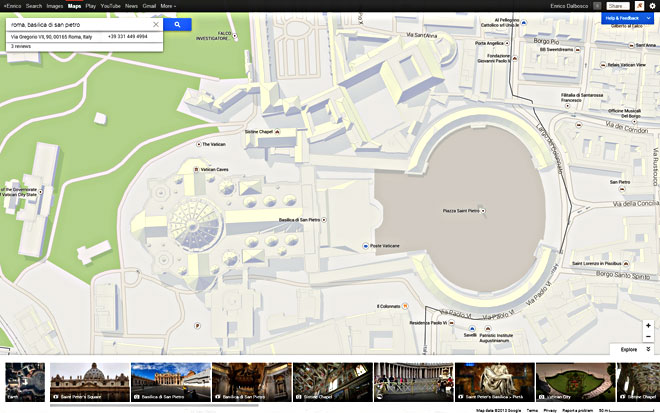Click the Governorate of Vatican City State marker
This screenshot has height=413, width=660.
click(x=40, y=192)
